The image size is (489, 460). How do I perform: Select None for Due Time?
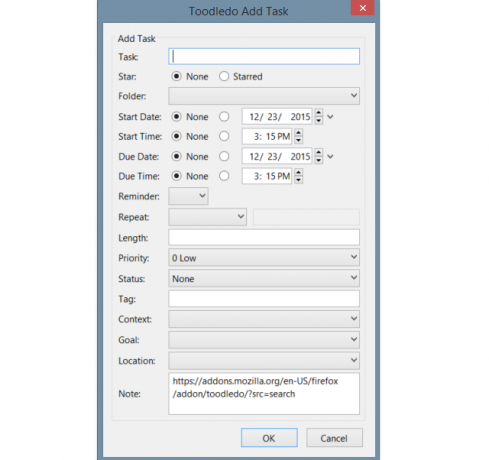(176, 176)
